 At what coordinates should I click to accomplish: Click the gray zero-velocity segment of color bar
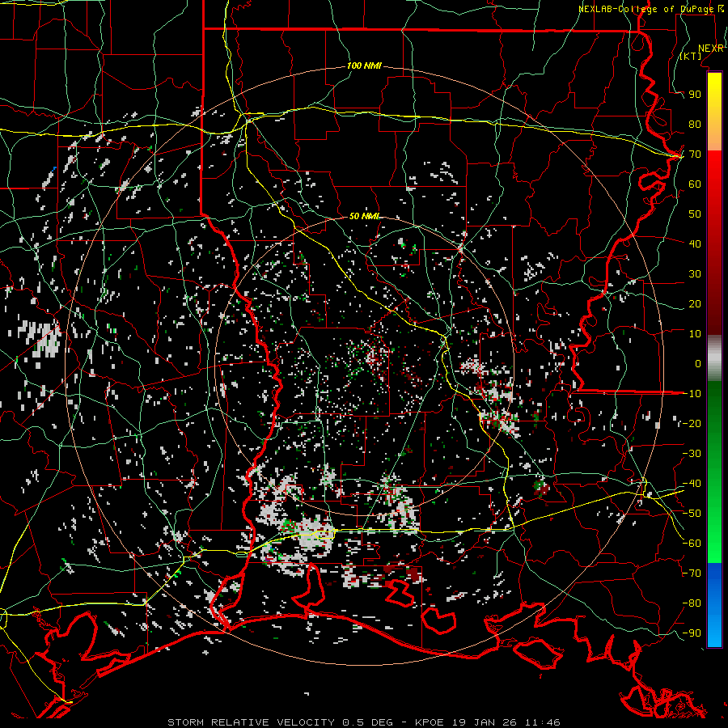[714, 360]
